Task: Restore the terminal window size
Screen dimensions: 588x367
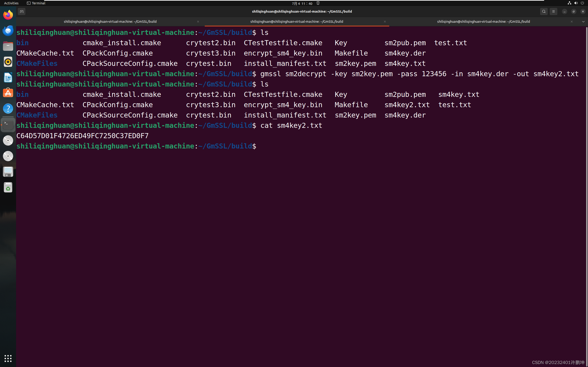Action: tap(574, 11)
